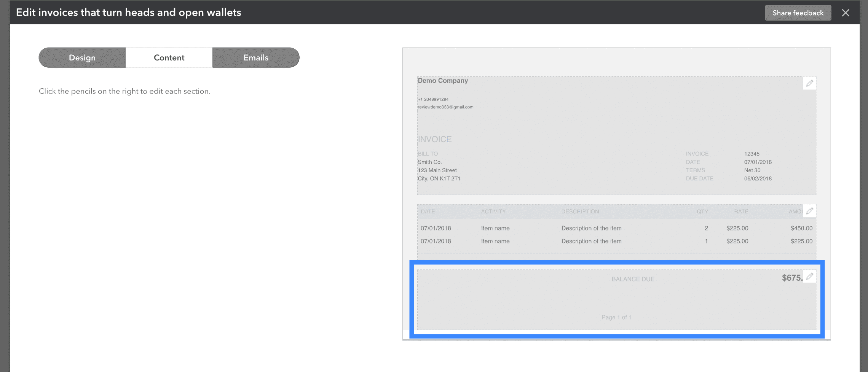Select the invoice number 12345 field
The height and width of the screenshot is (372, 868).
click(752, 154)
